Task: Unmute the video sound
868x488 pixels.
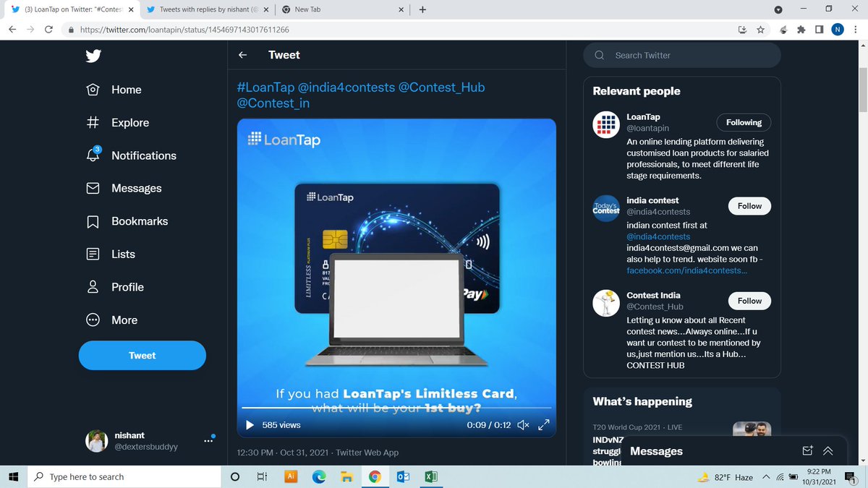Action: [524, 425]
